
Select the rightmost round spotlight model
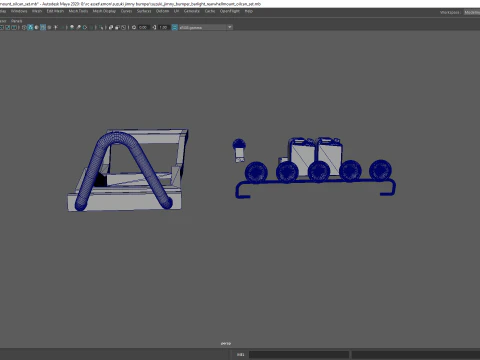coord(380,170)
